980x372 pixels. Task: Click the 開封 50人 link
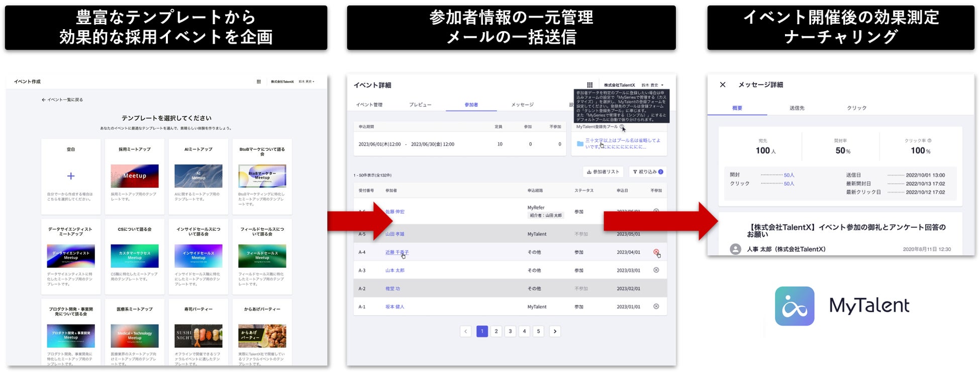pos(789,175)
